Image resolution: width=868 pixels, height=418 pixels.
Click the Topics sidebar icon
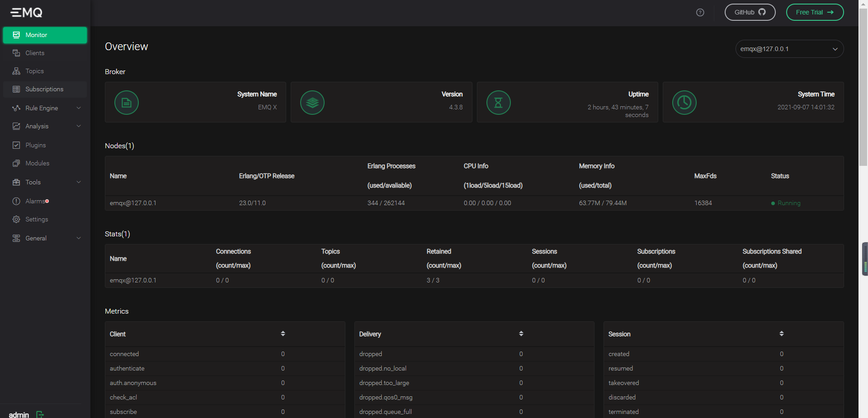[16, 71]
